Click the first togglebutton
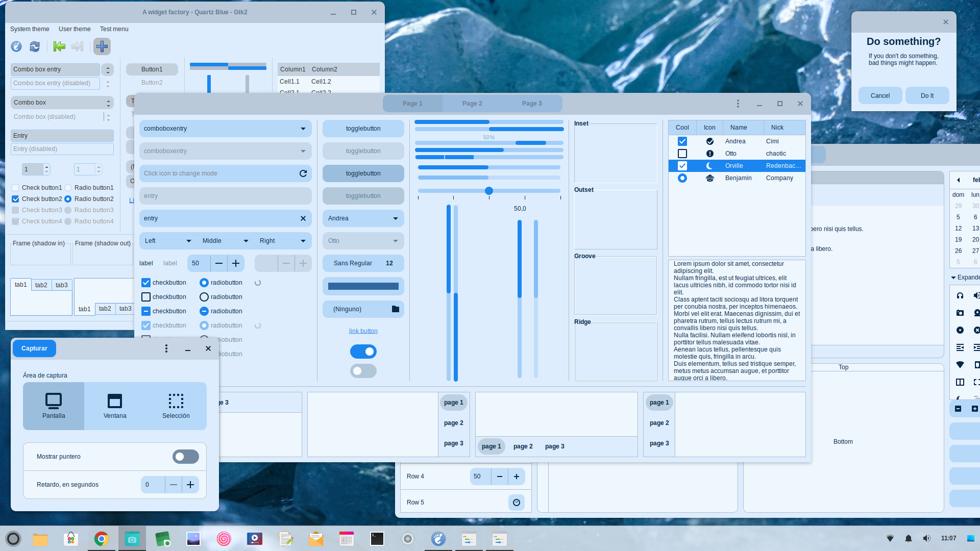The image size is (980, 551). pyautogui.click(x=363, y=129)
